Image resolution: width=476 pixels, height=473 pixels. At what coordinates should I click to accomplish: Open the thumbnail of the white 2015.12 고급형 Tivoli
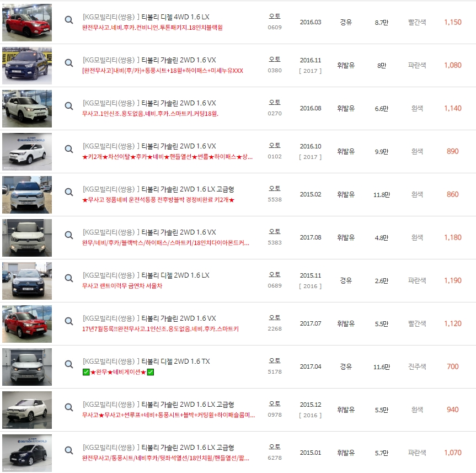point(26,410)
